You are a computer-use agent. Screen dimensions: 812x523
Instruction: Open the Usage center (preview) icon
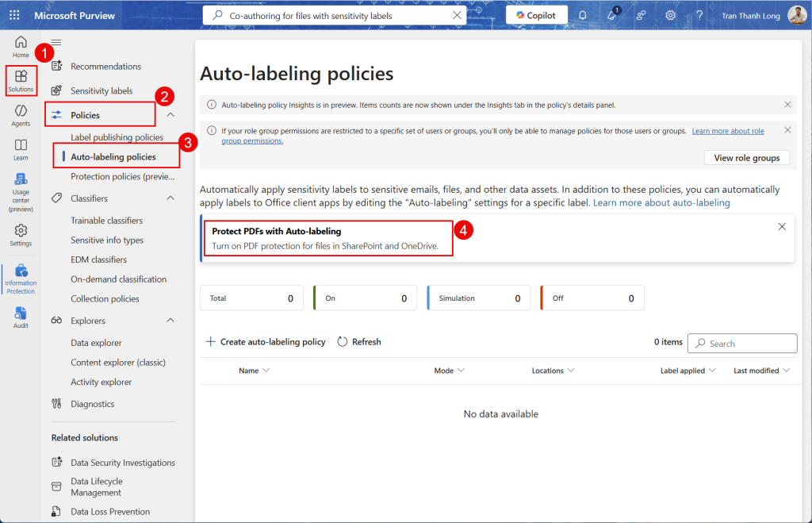click(21, 189)
